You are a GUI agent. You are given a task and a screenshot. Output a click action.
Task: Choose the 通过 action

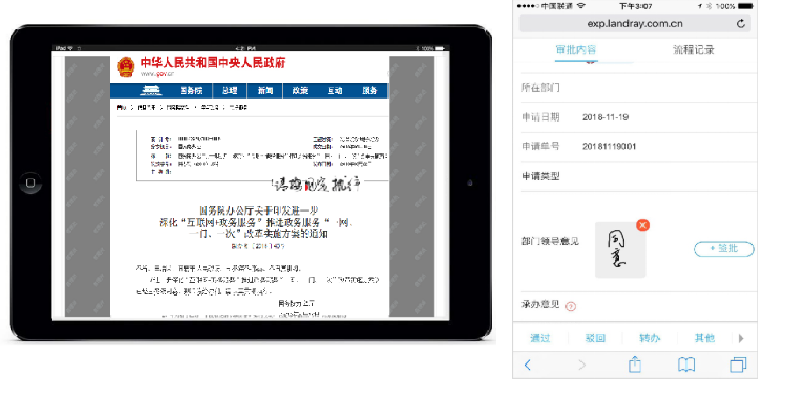[x=540, y=338]
